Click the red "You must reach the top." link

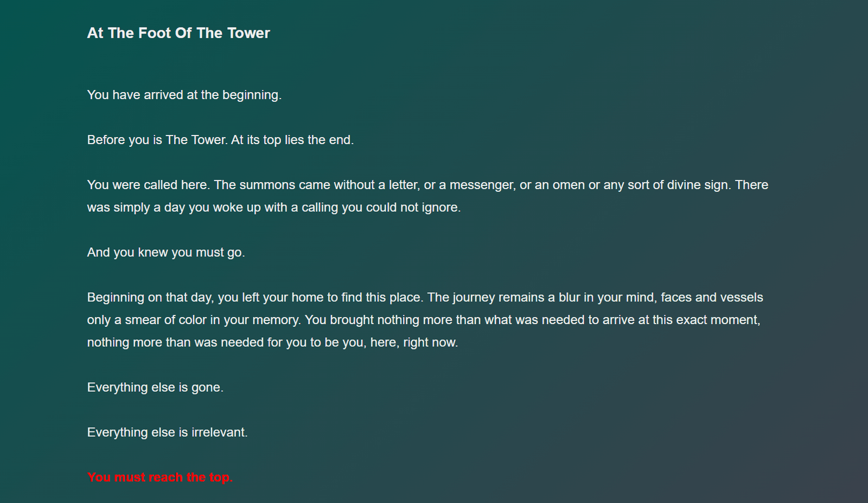point(159,478)
